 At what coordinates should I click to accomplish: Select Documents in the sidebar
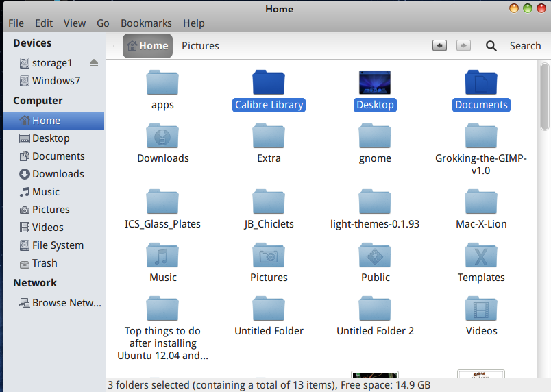52,156
